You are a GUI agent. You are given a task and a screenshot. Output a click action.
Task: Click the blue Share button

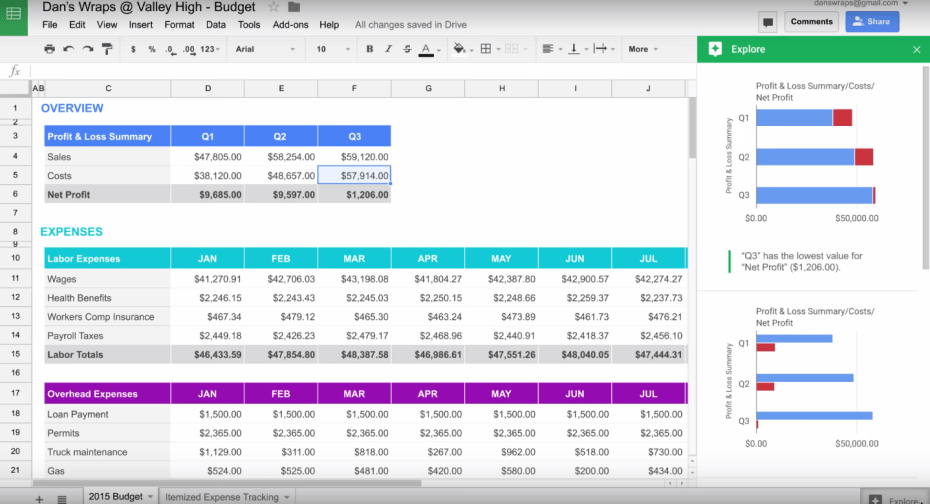(872, 22)
